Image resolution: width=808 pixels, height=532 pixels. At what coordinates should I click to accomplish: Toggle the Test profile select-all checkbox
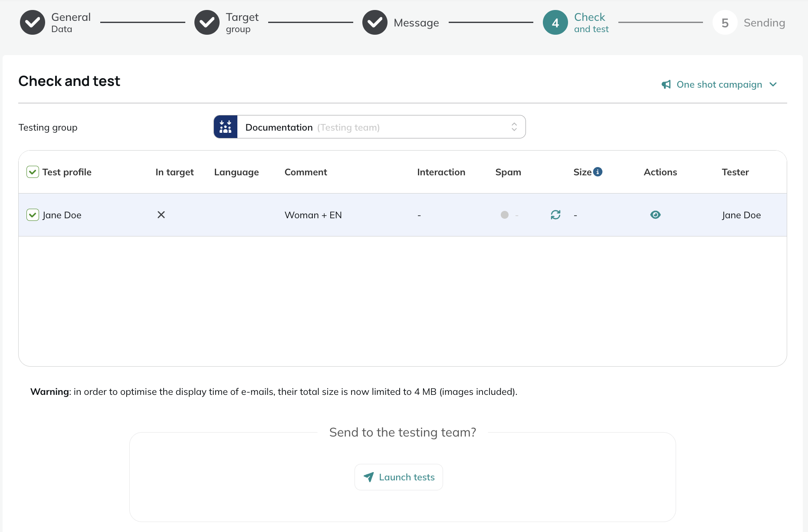(x=33, y=172)
